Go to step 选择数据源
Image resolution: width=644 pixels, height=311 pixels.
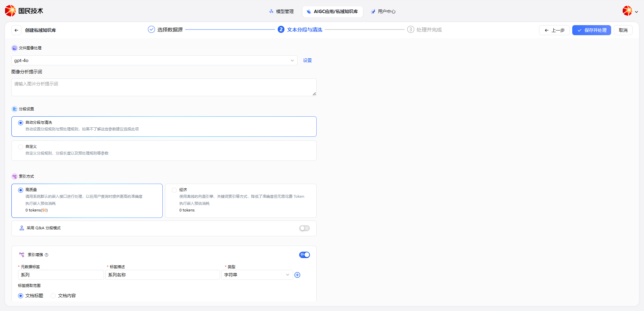pyautogui.click(x=170, y=30)
